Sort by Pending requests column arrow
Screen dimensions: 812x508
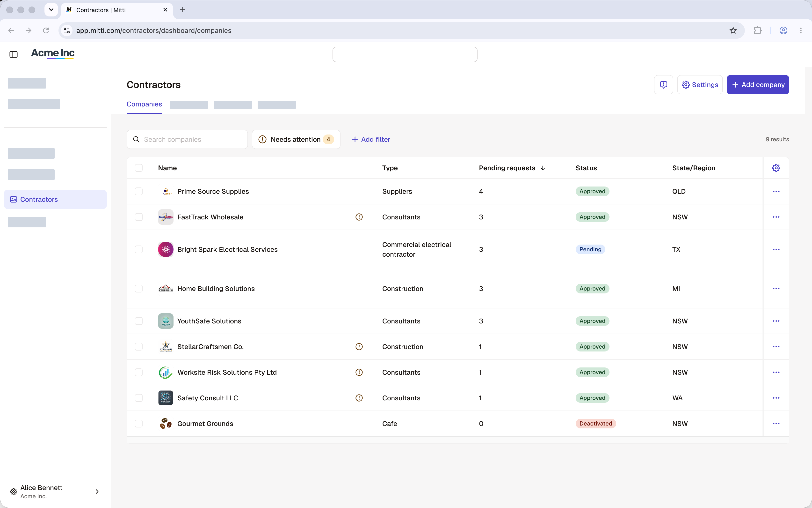[x=543, y=168]
